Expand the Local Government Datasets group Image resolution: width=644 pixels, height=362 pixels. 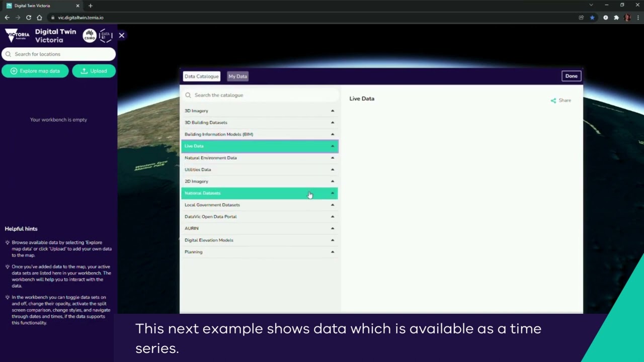[260, 205]
